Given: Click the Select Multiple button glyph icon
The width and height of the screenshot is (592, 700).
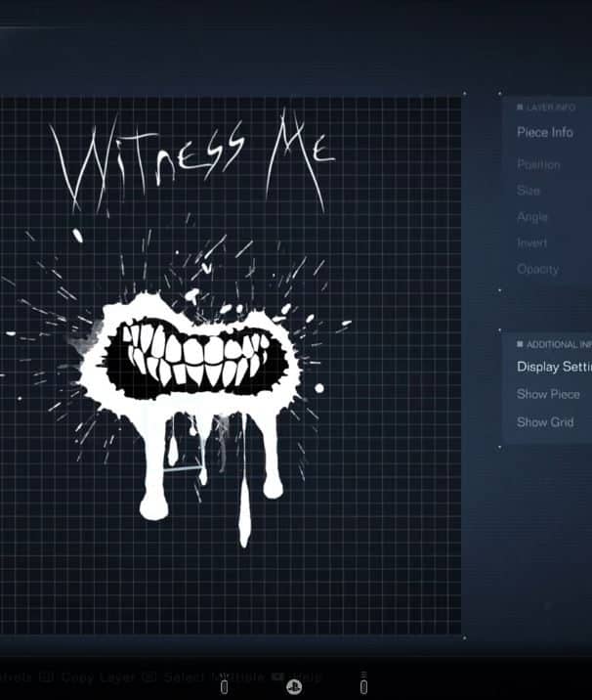Looking at the screenshot, I should pos(149,678).
